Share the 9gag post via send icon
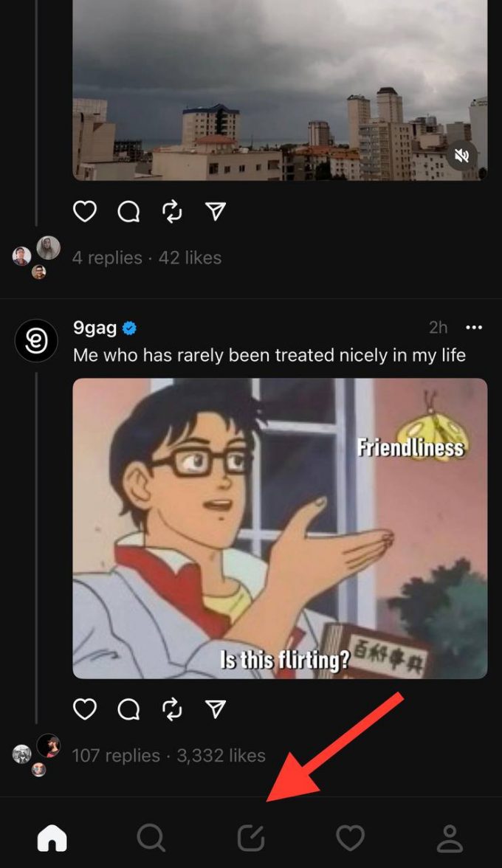 215,709
